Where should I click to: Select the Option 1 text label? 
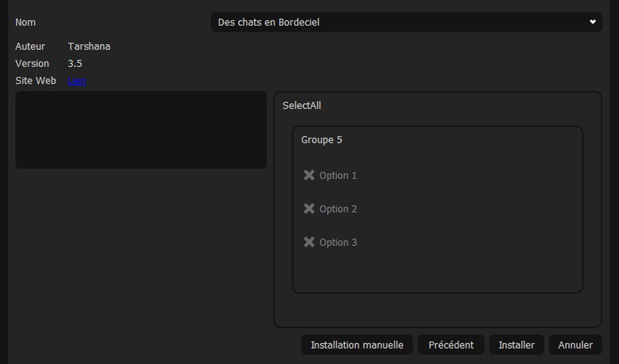tap(338, 175)
